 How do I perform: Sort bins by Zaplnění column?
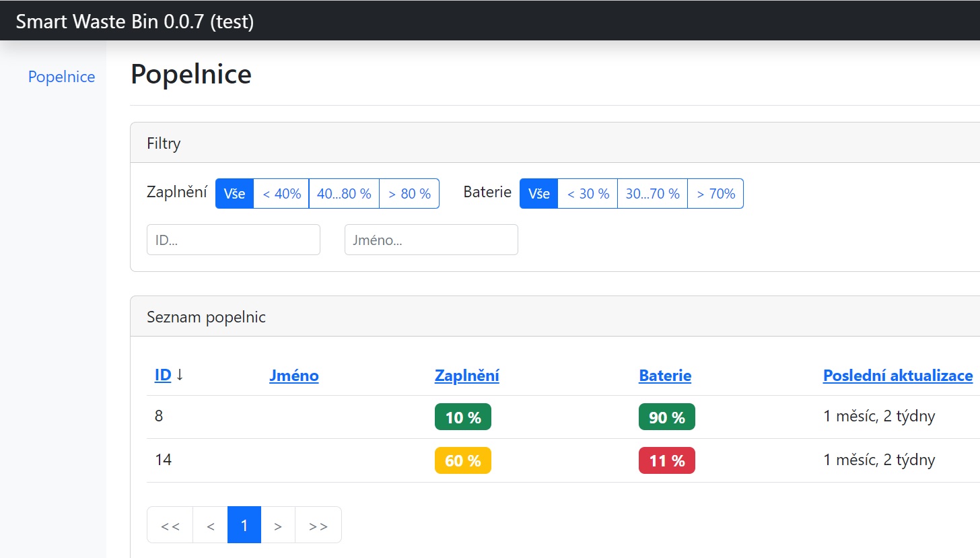point(466,376)
